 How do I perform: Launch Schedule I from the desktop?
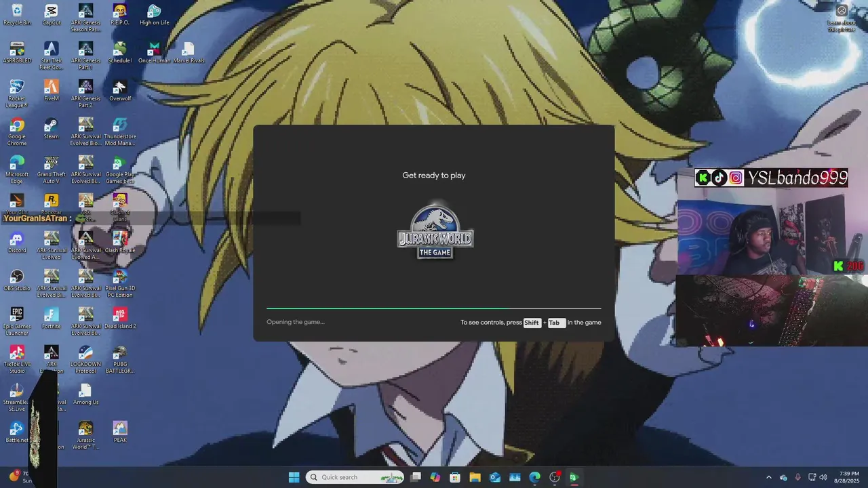click(x=120, y=53)
